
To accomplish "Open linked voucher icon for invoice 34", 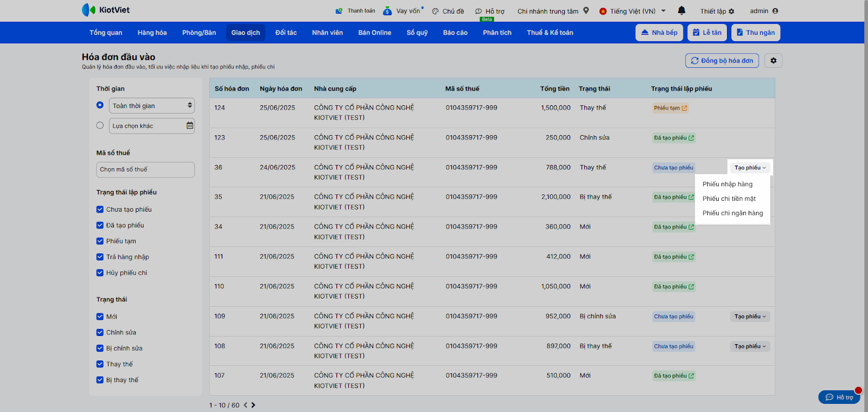I will 691,227.
